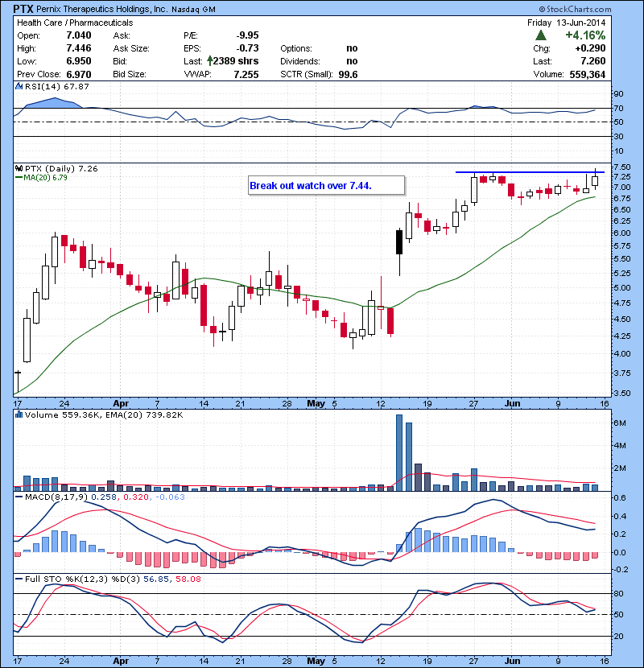Click the Volume 559.36K, EMA(20) label
The image size is (644, 668).
point(104,414)
